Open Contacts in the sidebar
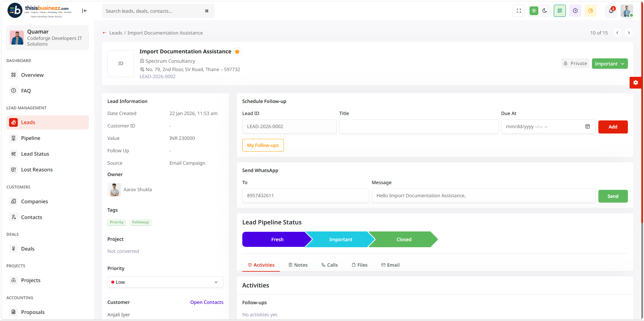 [x=48, y=217]
